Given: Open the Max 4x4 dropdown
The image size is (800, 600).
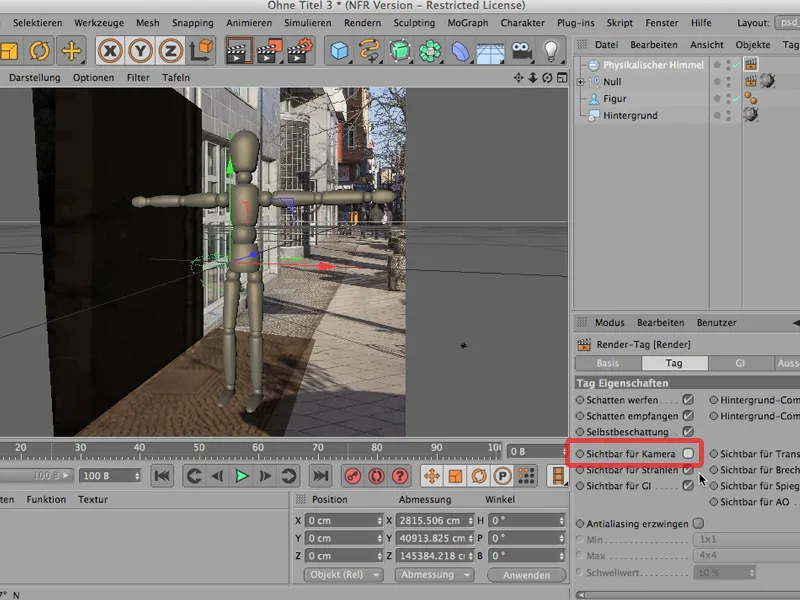Looking at the screenshot, I should (746, 555).
